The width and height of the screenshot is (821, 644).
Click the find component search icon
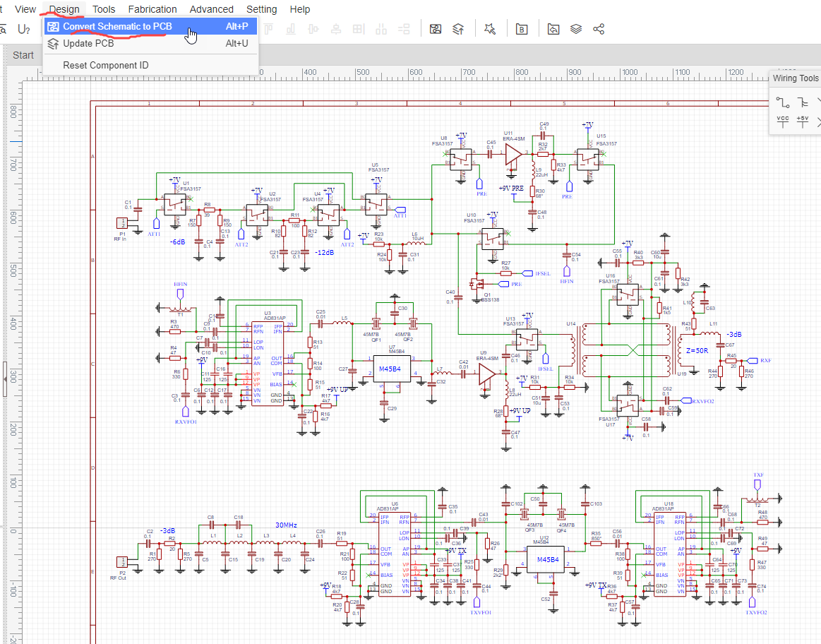tap(3, 29)
